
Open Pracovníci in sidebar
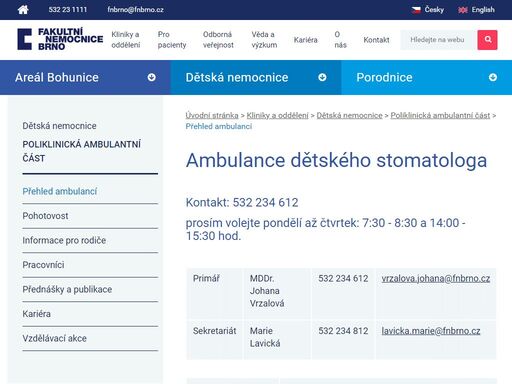tap(43, 265)
